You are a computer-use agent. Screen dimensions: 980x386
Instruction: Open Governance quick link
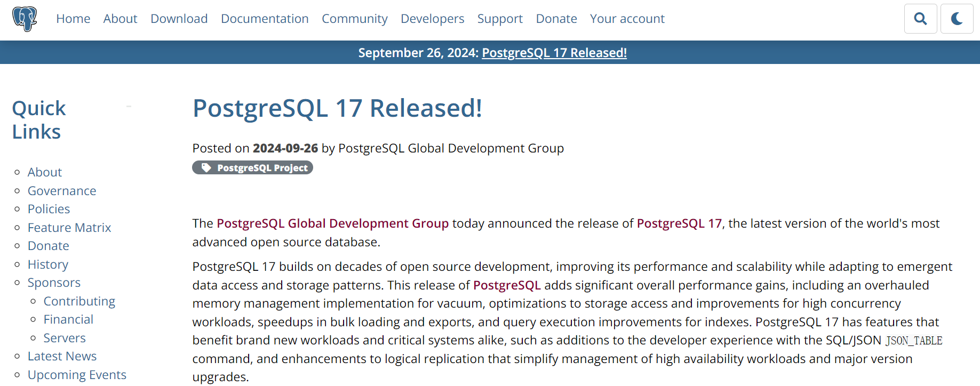click(x=62, y=191)
